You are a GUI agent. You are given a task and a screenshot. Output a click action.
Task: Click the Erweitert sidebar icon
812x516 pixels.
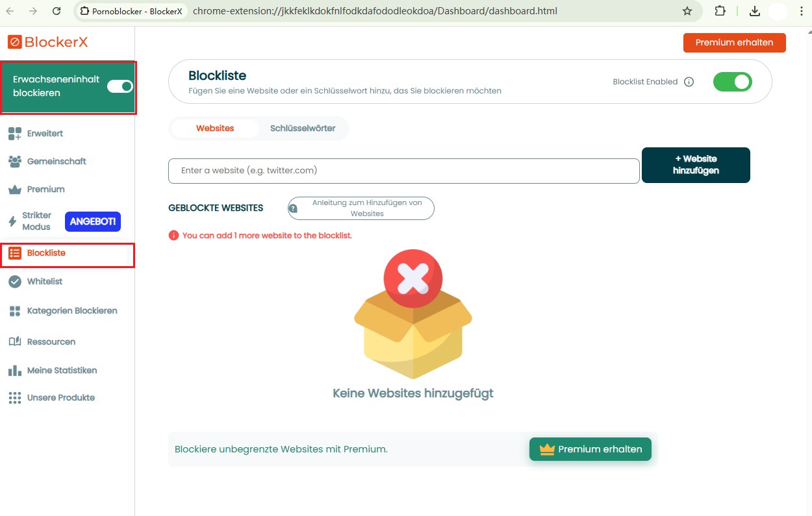pyautogui.click(x=15, y=134)
